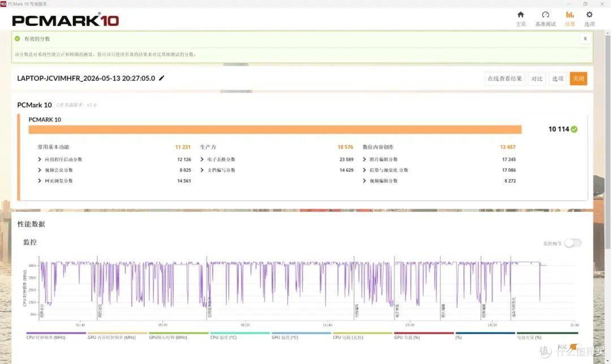Click the orange PCMARK 10 score bar

pos(275,129)
